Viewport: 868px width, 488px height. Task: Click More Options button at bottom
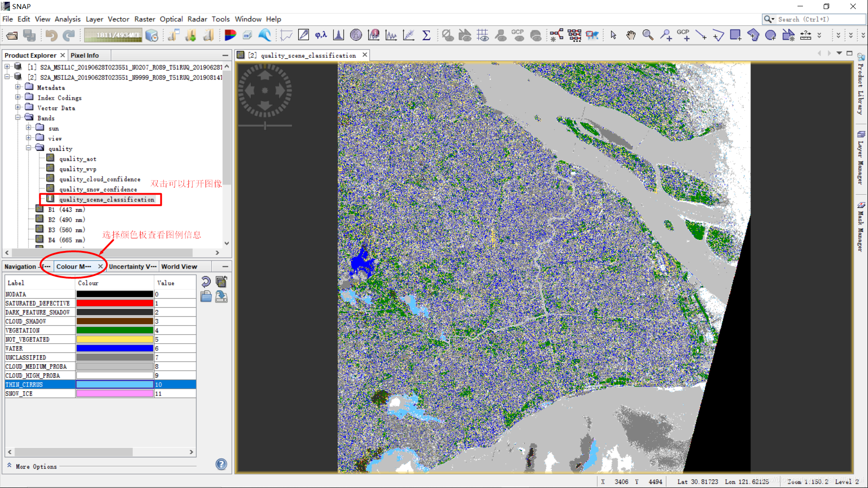pos(32,465)
